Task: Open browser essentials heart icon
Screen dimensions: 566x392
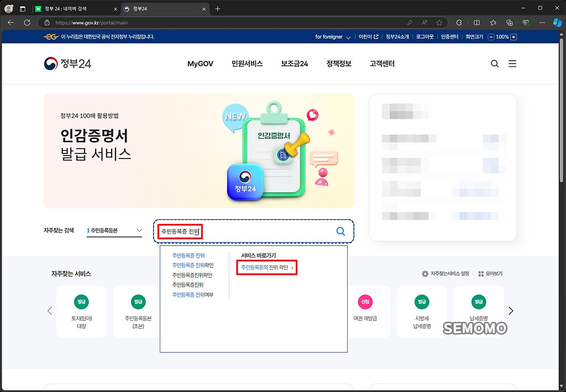Action: 526,23
